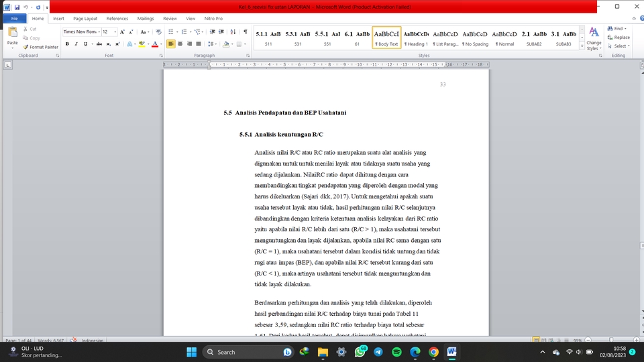The width and height of the screenshot is (644, 362).
Task: Click the paragraph shading color button
Action: [226, 44]
